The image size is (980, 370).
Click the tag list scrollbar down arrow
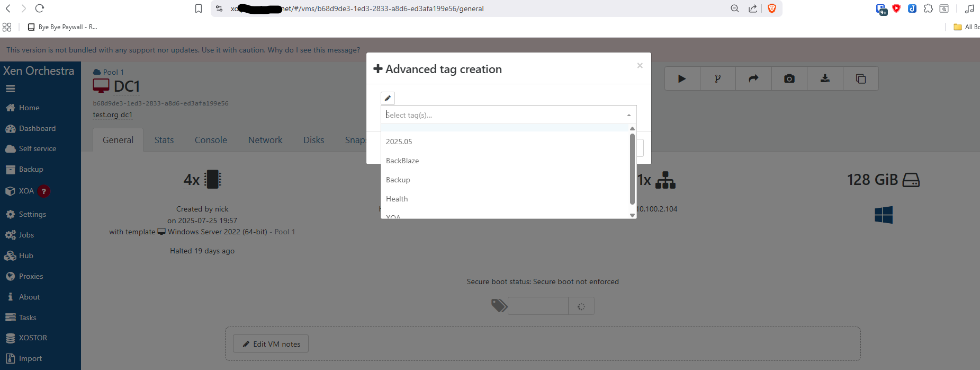pos(632,215)
